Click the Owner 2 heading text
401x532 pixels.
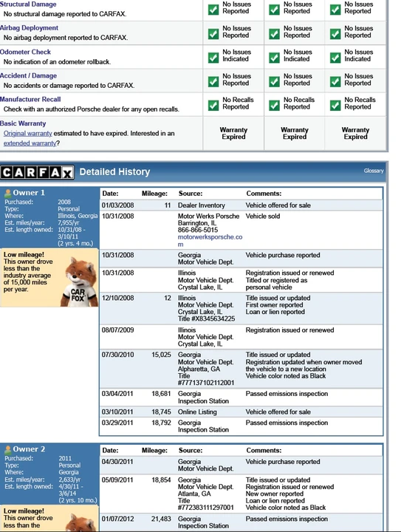[x=29, y=449]
